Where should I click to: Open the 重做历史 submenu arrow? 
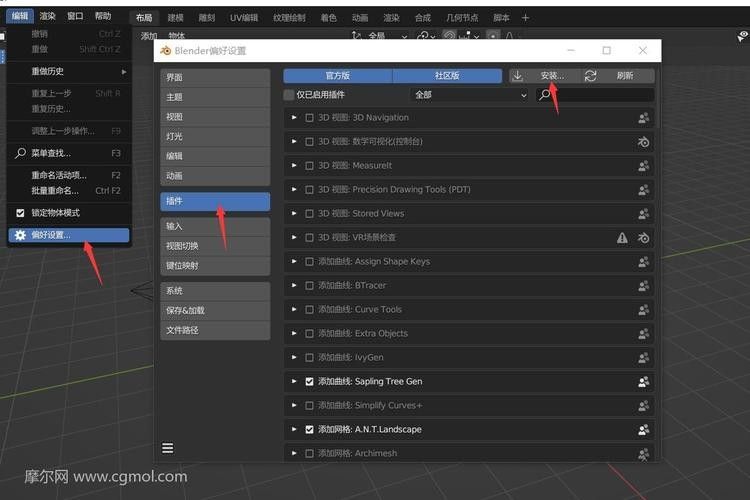click(124, 71)
